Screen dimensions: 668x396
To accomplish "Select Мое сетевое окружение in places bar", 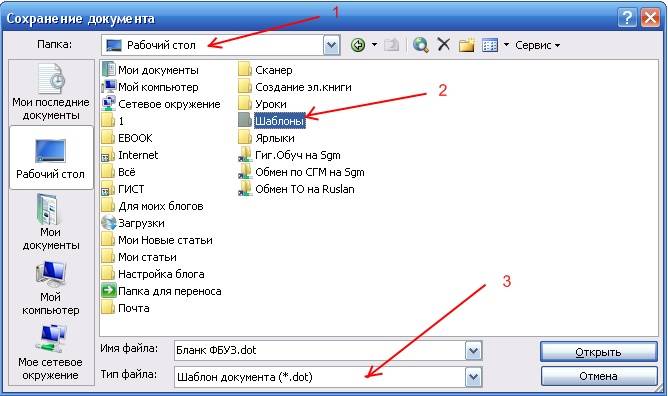I will [51, 352].
